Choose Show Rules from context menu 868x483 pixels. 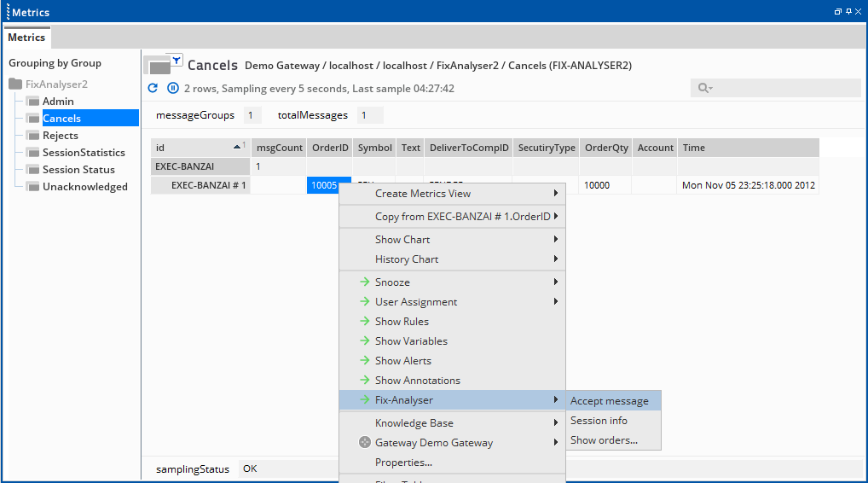[x=452, y=321]
